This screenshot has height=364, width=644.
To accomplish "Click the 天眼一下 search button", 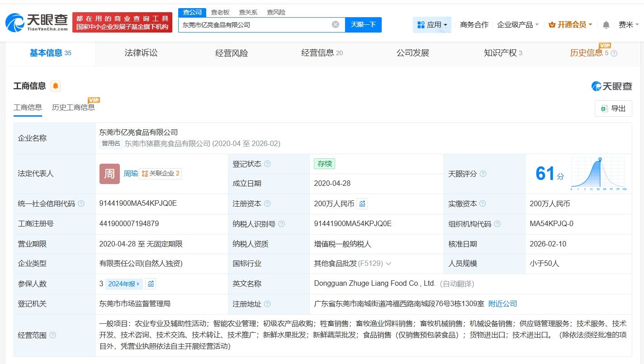I will coord(363,24).
